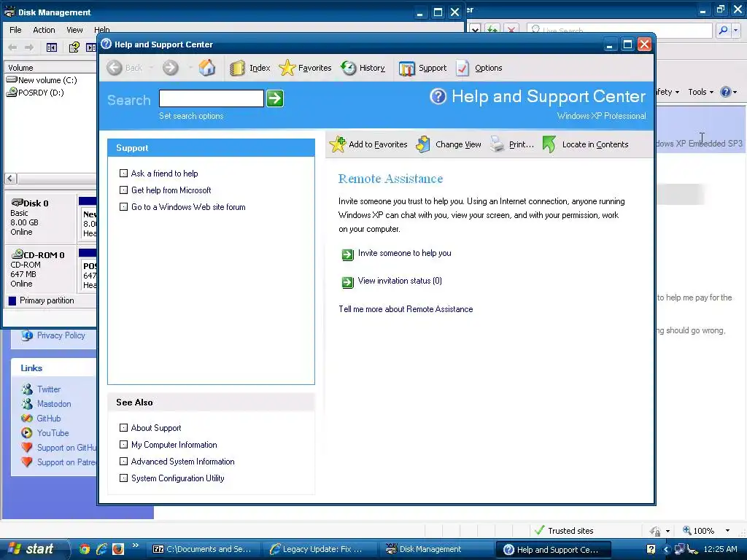747x560 pixels.
Task: Click the Help search text field
Action: [212, 98]
